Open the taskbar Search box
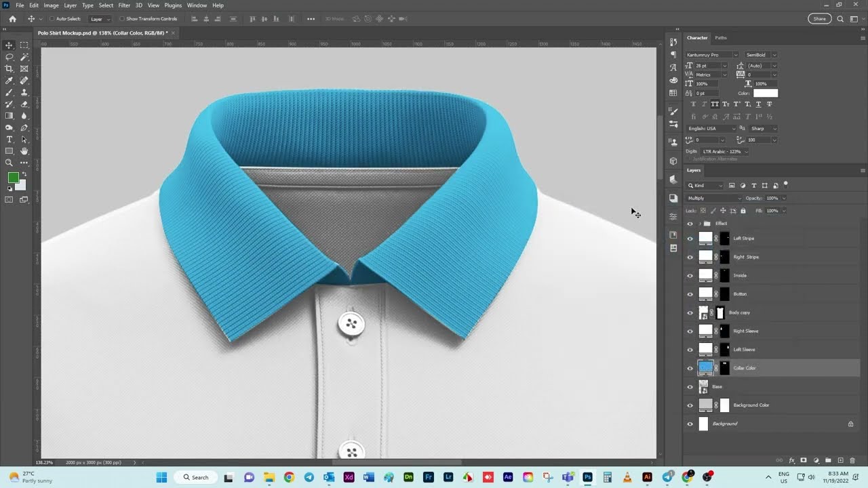This screenshot has width=868, height=488. (195, 477)
